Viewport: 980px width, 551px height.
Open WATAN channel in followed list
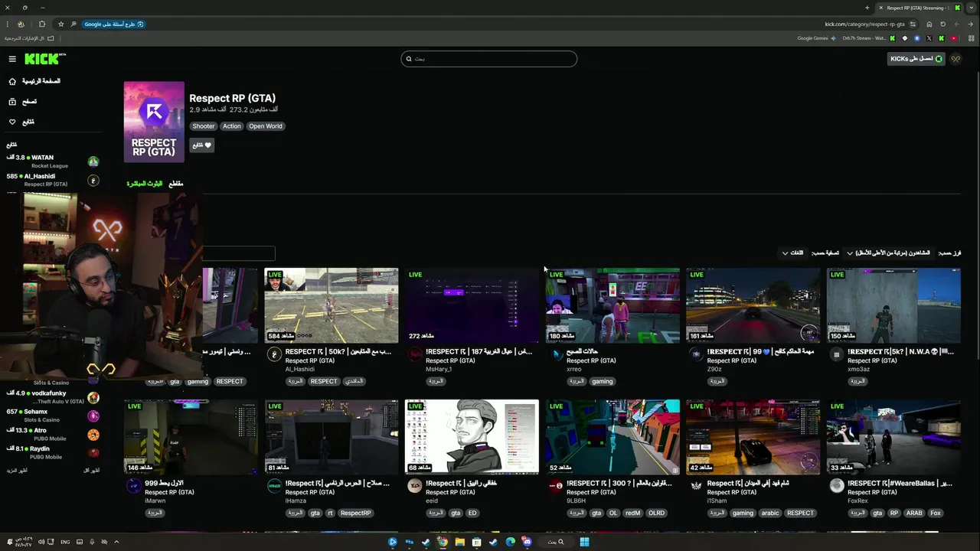(52, 161)
